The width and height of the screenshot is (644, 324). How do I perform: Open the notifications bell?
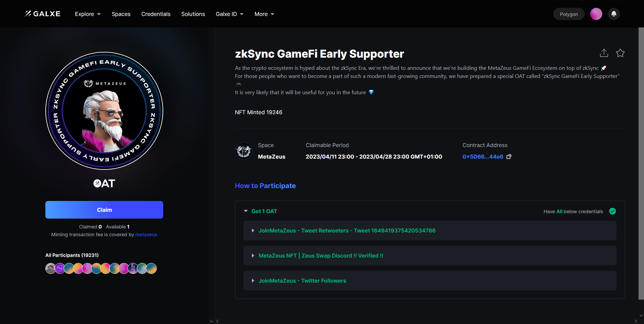614,14
